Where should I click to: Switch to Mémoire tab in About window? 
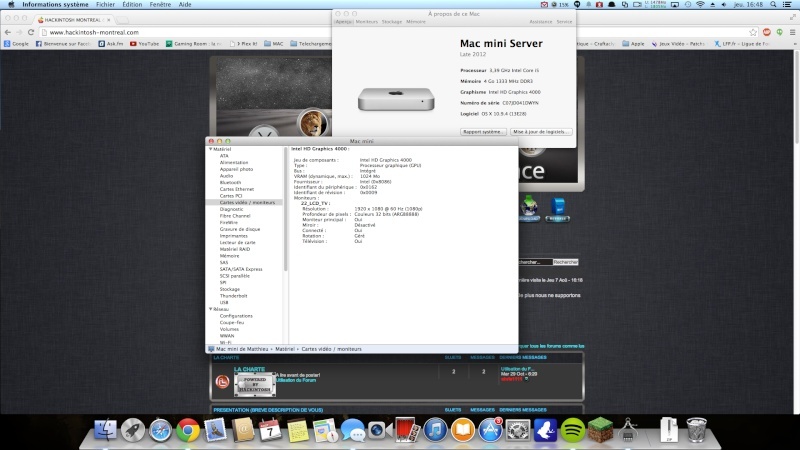coord(416,22)
